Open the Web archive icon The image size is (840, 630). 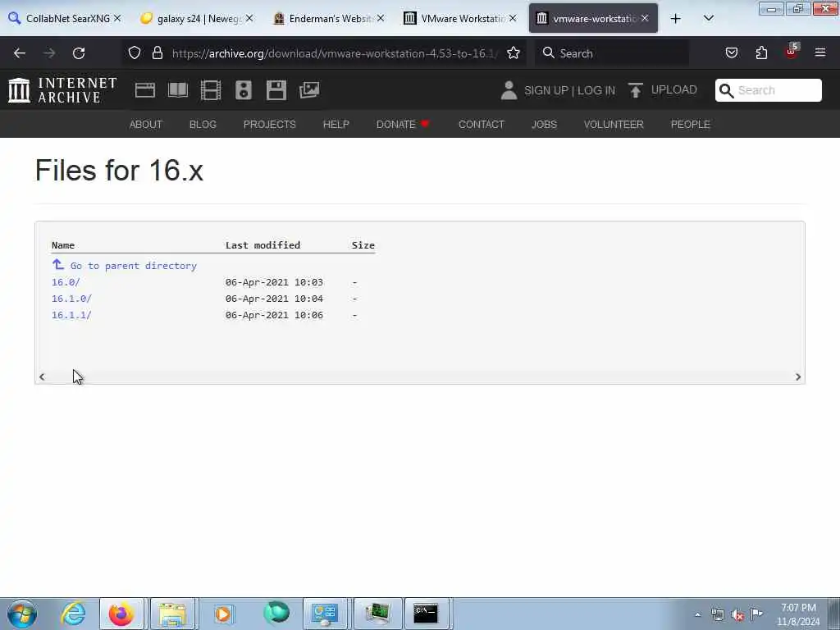[x=145, y=90]
